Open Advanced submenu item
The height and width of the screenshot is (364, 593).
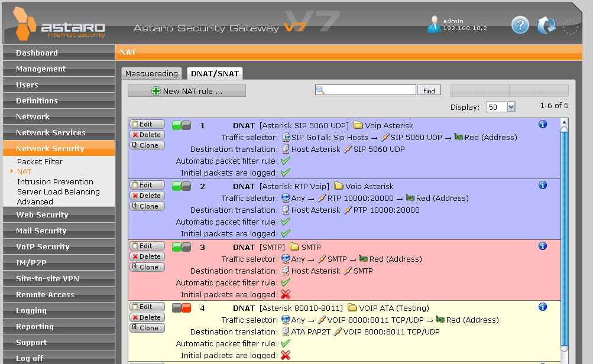[35, 202]
